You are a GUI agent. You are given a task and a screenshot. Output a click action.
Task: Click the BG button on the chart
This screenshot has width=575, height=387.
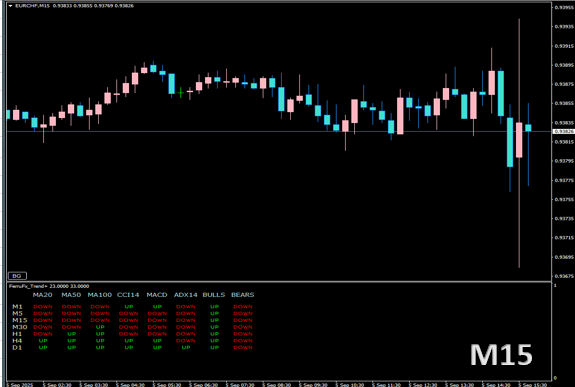point(17,275)
